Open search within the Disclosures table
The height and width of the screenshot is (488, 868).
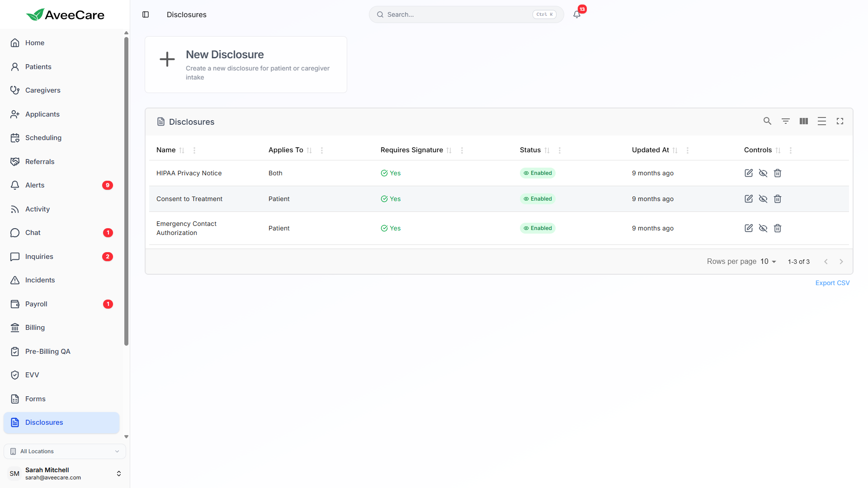tap(767, 121)
